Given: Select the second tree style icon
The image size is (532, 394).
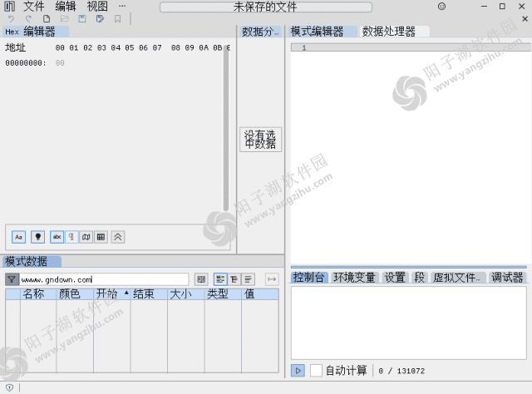Looking at the screenshot, I should tap(234, 279).
